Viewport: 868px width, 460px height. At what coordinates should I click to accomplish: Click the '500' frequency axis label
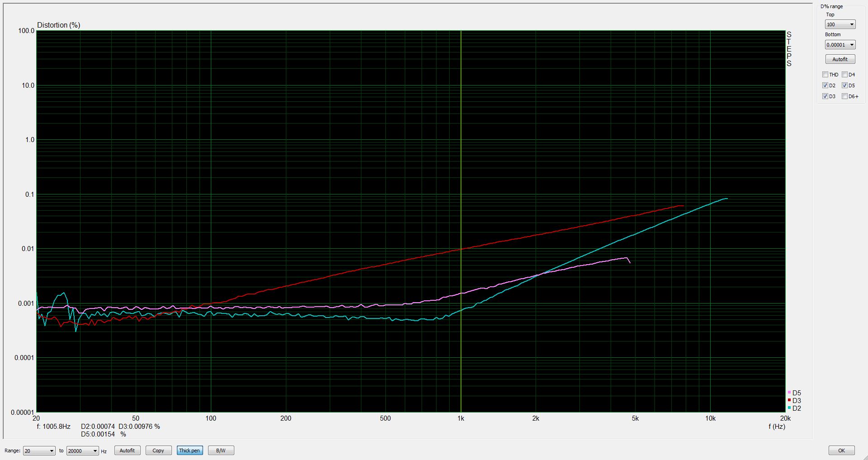tap(385, 418)
